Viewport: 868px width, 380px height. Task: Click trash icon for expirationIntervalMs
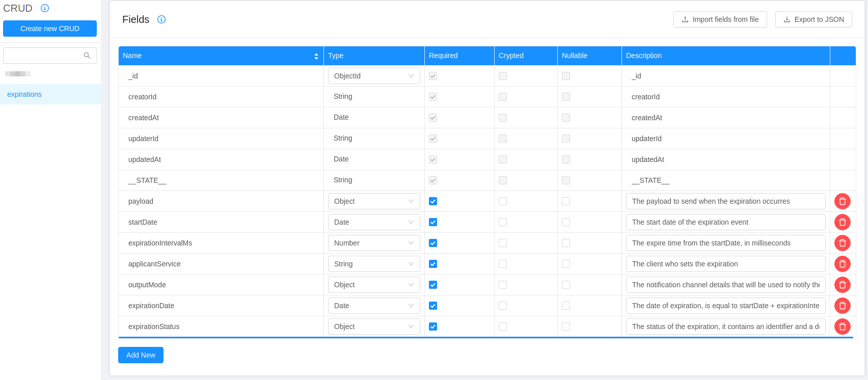click(x=842, y=243)
